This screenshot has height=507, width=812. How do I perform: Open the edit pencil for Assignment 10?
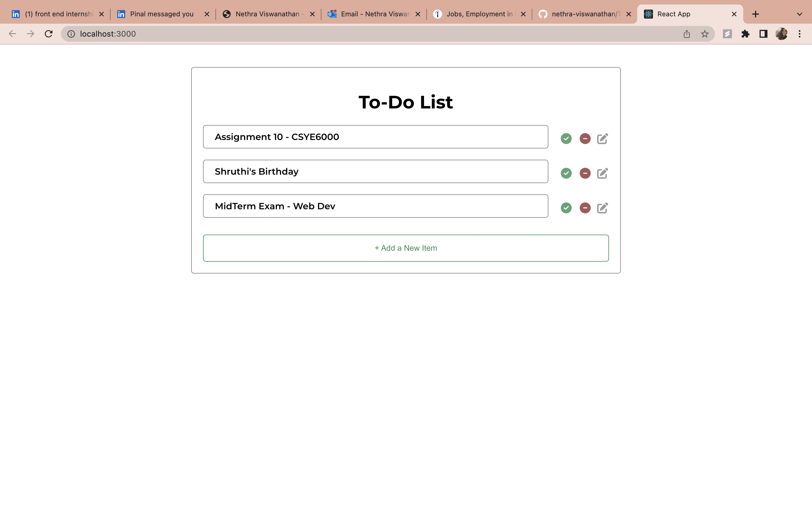(602, 139)
